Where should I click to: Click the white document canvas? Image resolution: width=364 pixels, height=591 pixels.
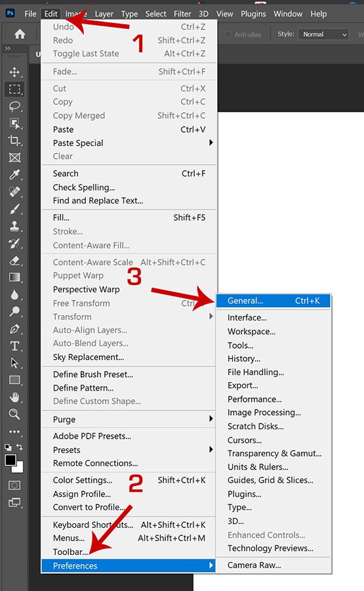tap(291, 202)
